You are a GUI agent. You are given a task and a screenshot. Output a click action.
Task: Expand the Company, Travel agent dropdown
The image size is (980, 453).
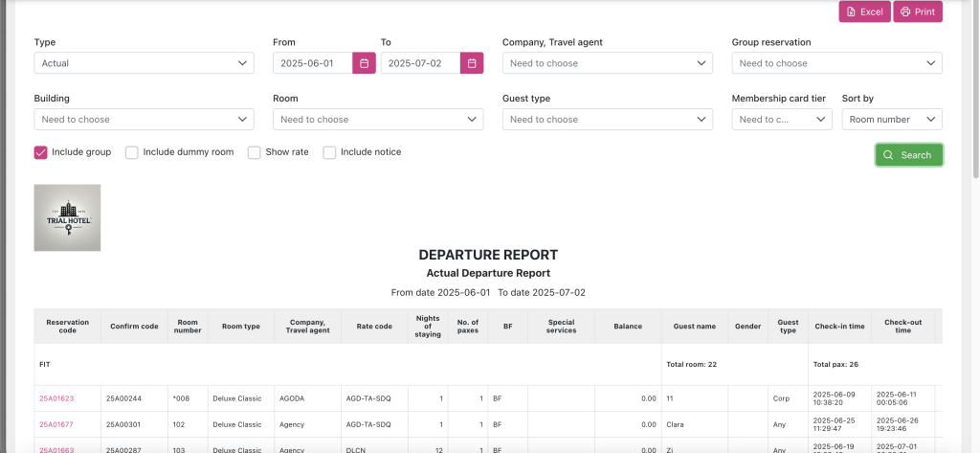coord(607,63)
